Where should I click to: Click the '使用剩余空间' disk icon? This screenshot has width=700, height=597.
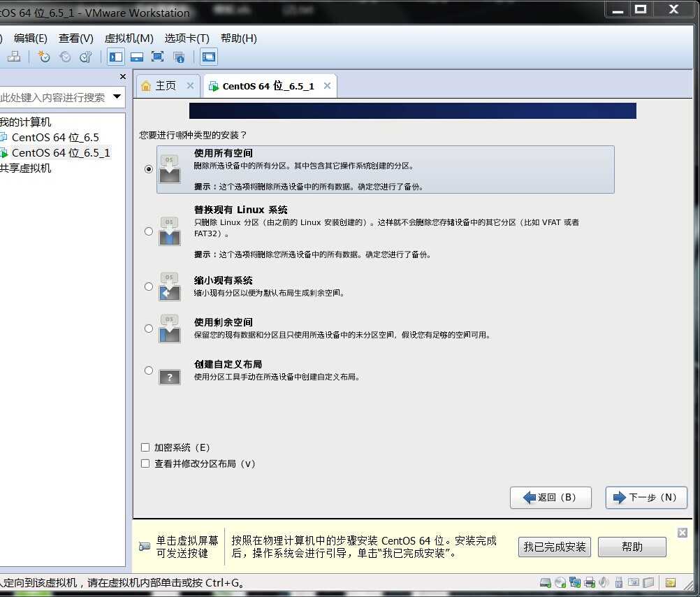pos(170,329)
